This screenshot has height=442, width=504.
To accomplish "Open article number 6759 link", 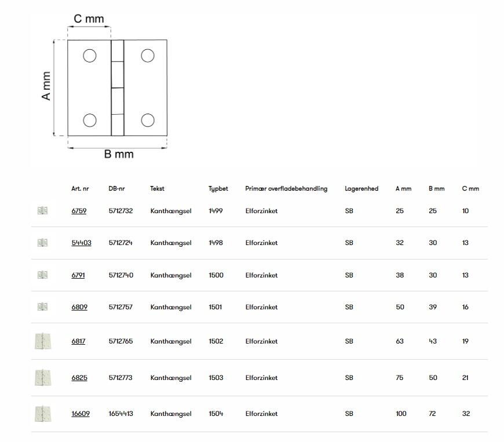I will point(79,211).
